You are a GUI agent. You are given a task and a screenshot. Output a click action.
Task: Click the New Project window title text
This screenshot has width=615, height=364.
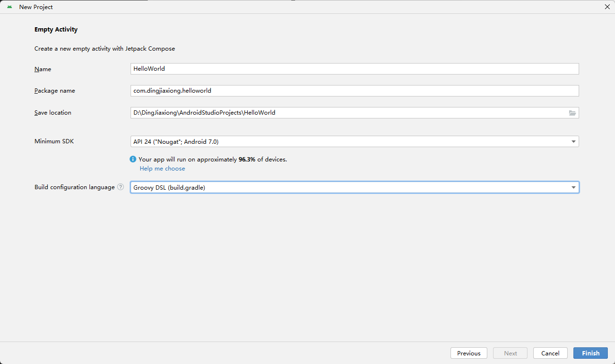36,7
